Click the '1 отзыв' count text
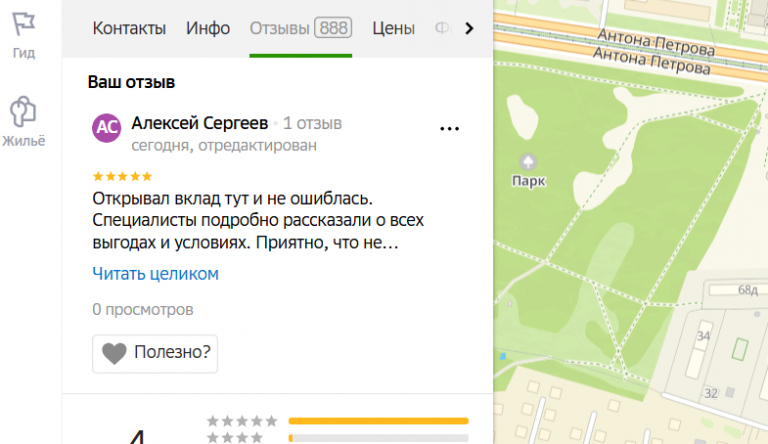The height and width of the screenshot is (444, 768). (x=312, y=123)
